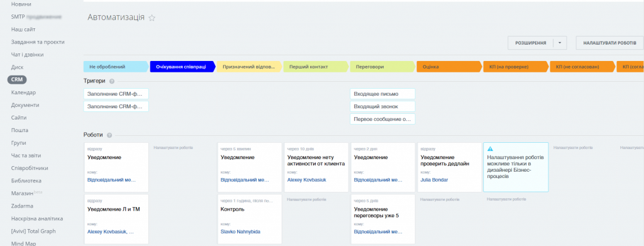Click Налаштувати роботів under Очікування співпраці
This screenshot has height=246, width=644.
click(174, 147)
